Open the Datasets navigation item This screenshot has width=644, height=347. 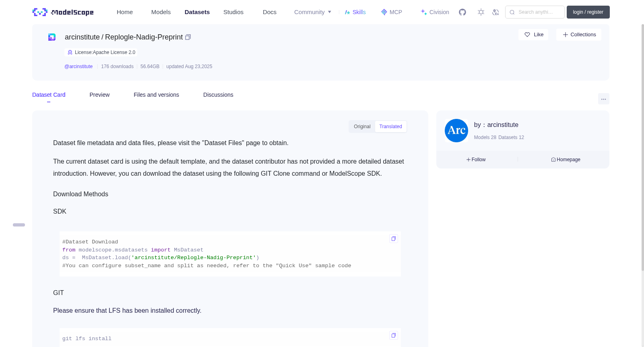click(x=197, y=12)
